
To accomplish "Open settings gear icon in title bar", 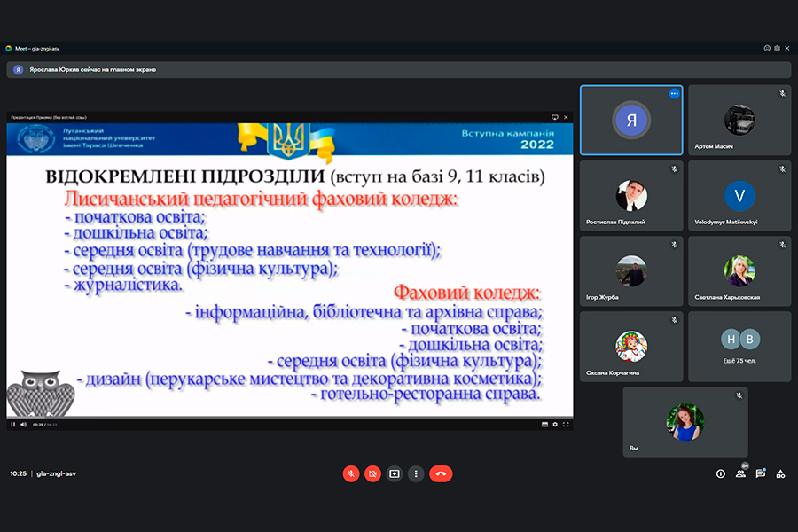I will pos(777,49).
